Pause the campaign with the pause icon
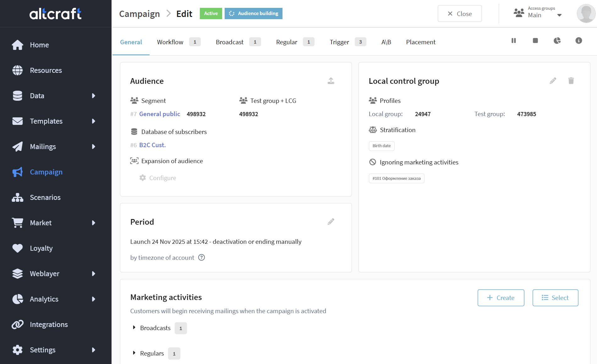This screenshot has width=597, height=364. coord(514,41)
